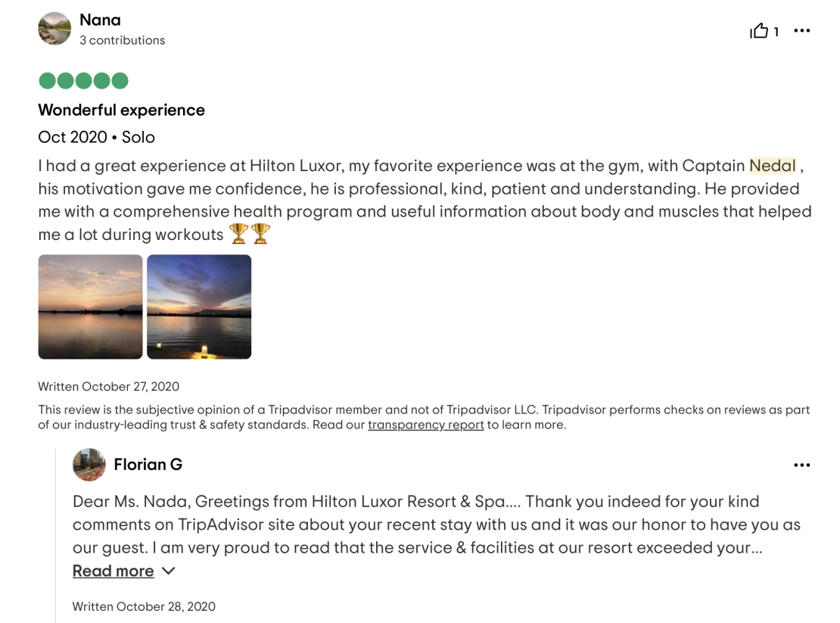Viewport: 840px width, 623px height.
Task: Open the three-dot menu on Nana's review
Action: (801, 30)
